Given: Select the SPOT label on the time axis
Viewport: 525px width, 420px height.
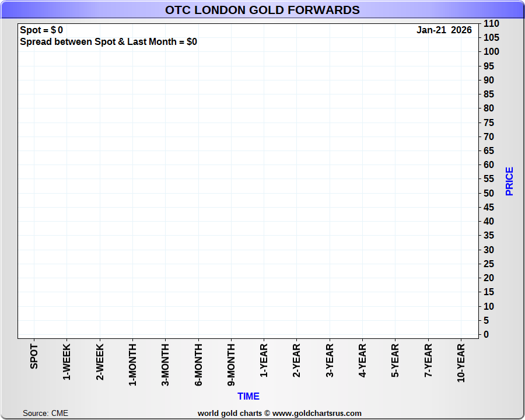Looking at the screenshot, I should click(x=34, y=356).
